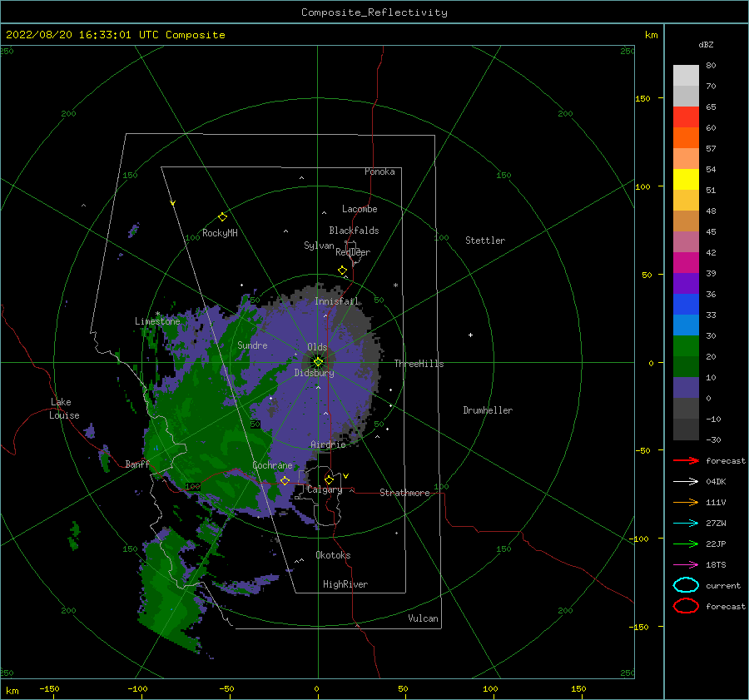The height and width of the screenshot is (700, 749).
Task: Click the km unit label at top right
Action: 651,35
